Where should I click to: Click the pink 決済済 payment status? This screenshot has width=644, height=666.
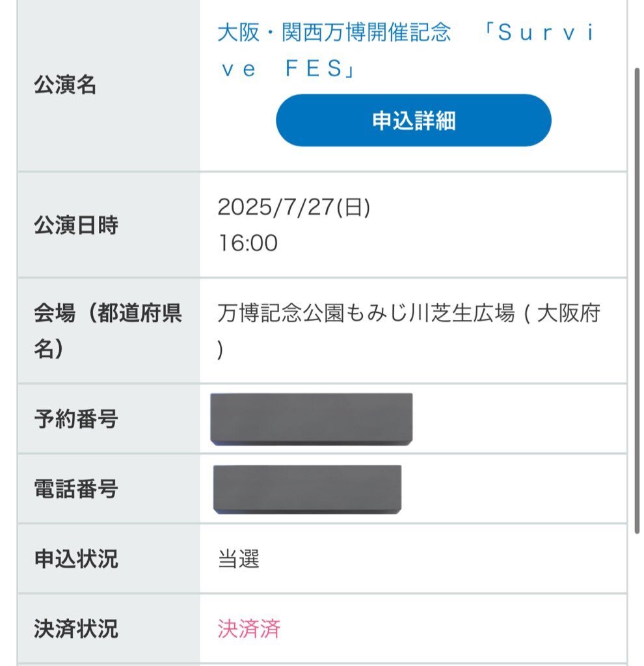click(249, 629)
